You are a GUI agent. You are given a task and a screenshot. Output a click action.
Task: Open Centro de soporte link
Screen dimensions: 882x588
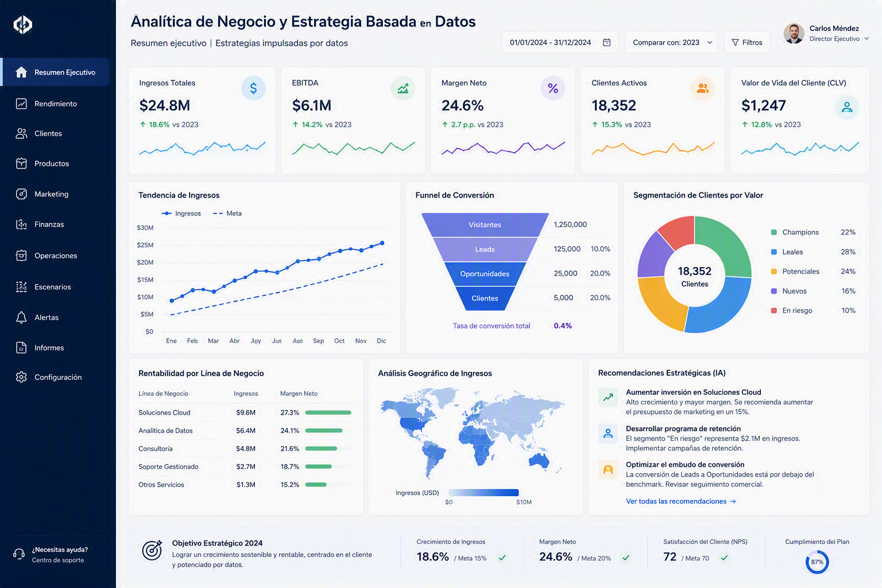[58, 560]
